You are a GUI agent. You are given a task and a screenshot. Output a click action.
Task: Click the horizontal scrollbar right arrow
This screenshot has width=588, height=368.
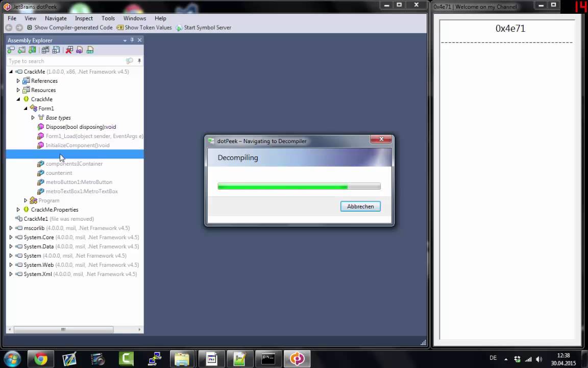139,329
